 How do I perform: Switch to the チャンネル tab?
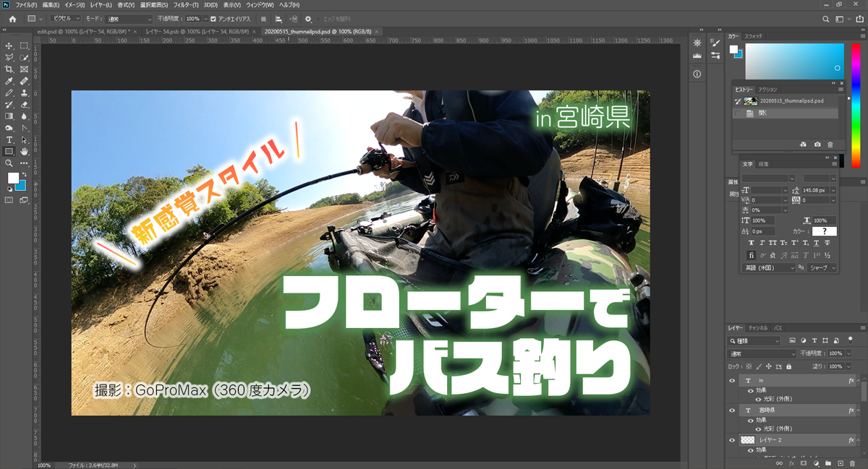[758, 328]
